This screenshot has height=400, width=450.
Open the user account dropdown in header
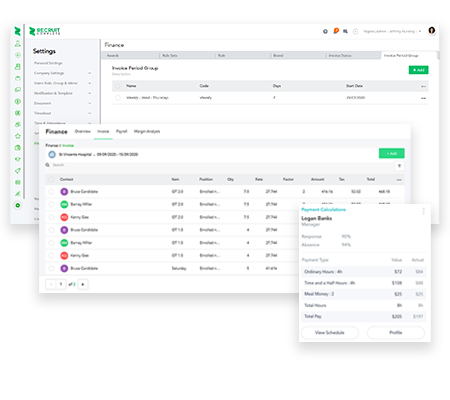pyautogui.click(x=392, y=31)
